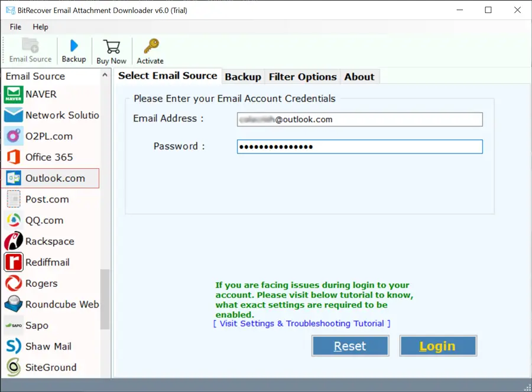Open the About tab
532x392 pixels.
pyautogui.click(x=359, y=77)
